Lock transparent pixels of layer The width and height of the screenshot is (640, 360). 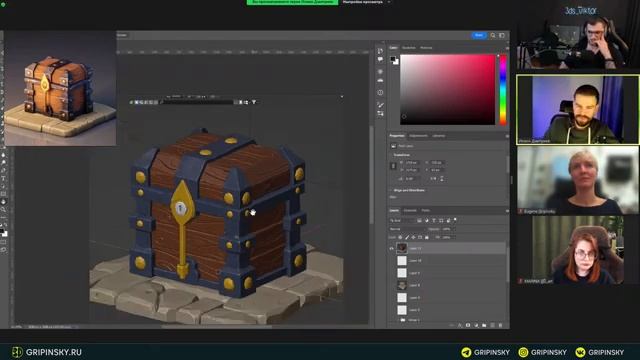click(400, 237)
